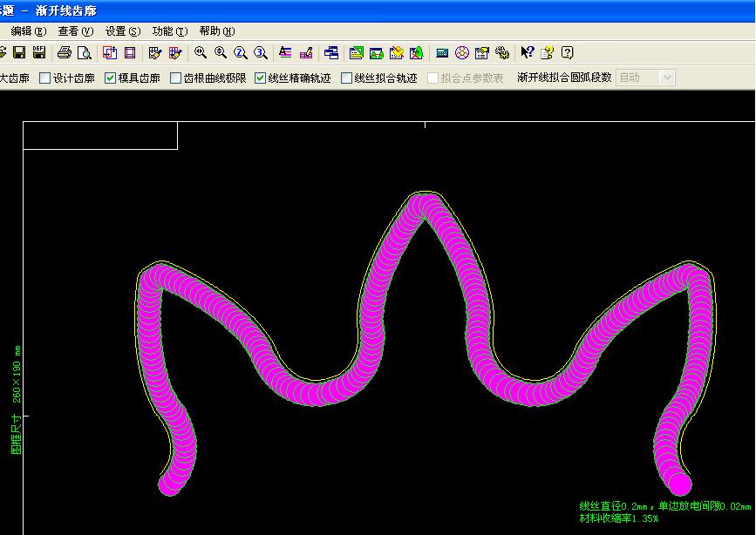The width and height of the screenshot is (756, 535).
Task: Click the floppy disk icon labeled DEF
Action: pos(39,52)
